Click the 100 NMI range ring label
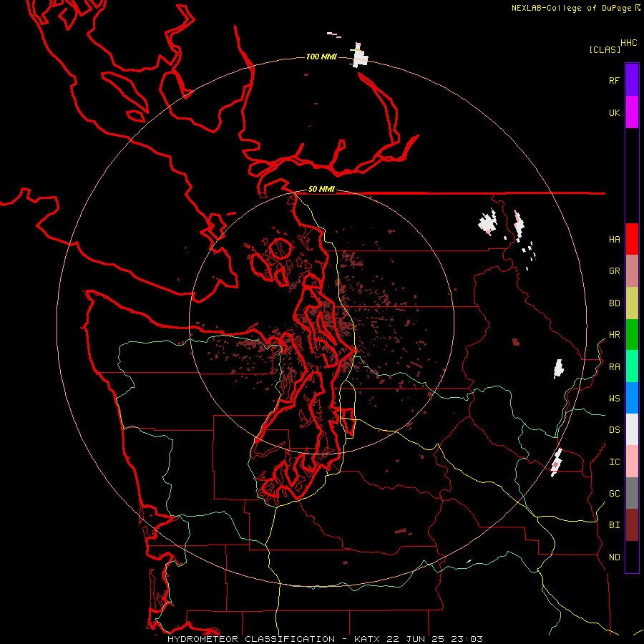Image resolution: width=644 pixels, height=644 pixels. (x=321, y=57)
